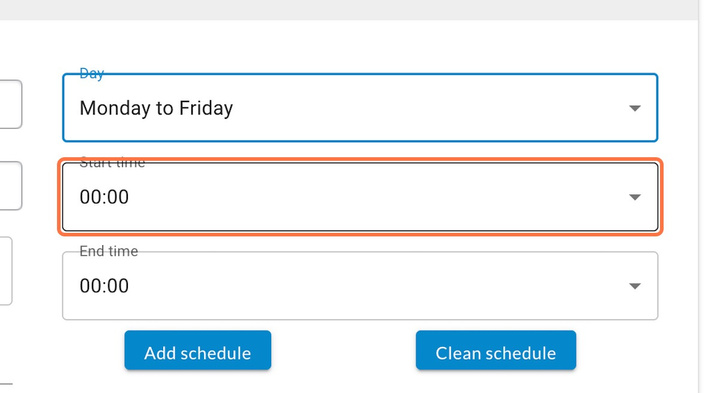
Task: Focus the cut-off field left of Start time
Action: 11,185
